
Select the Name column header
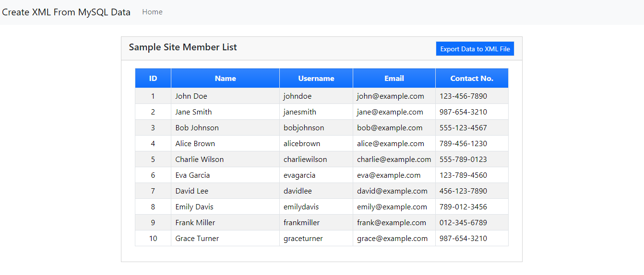pos(226,78)
